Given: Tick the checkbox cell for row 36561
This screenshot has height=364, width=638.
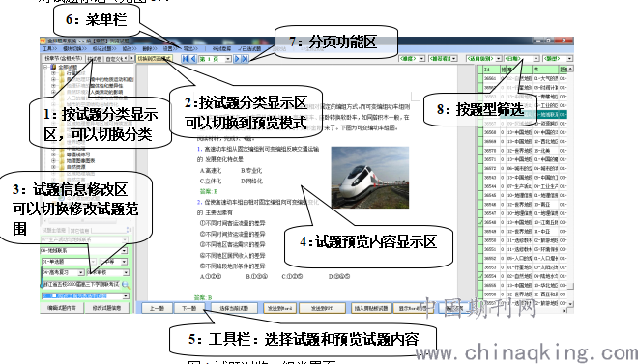Looking at the screenshot, I should pos(480,78).
